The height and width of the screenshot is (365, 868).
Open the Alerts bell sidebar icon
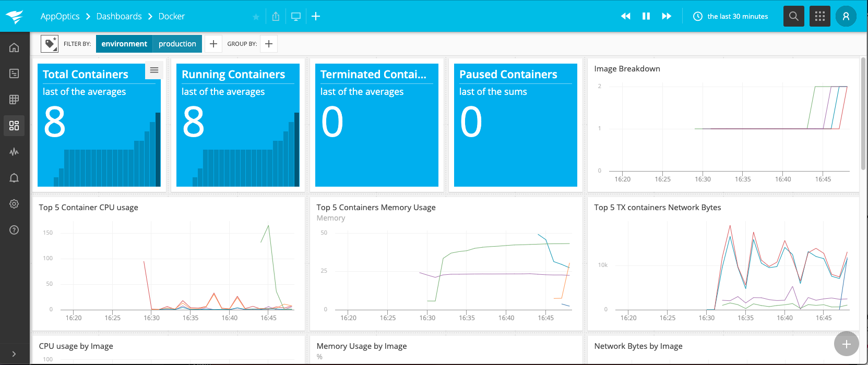click(x=14, y=178)
